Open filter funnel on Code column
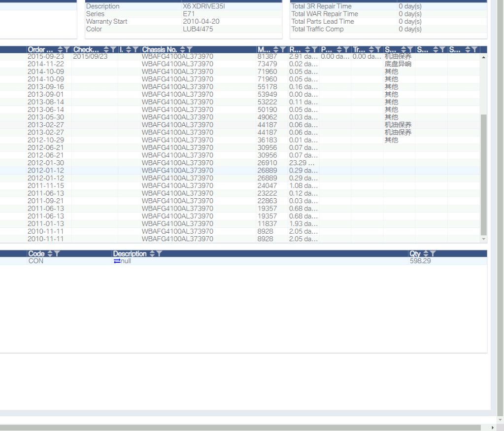The image size is (504, 431). coord(57,253)
